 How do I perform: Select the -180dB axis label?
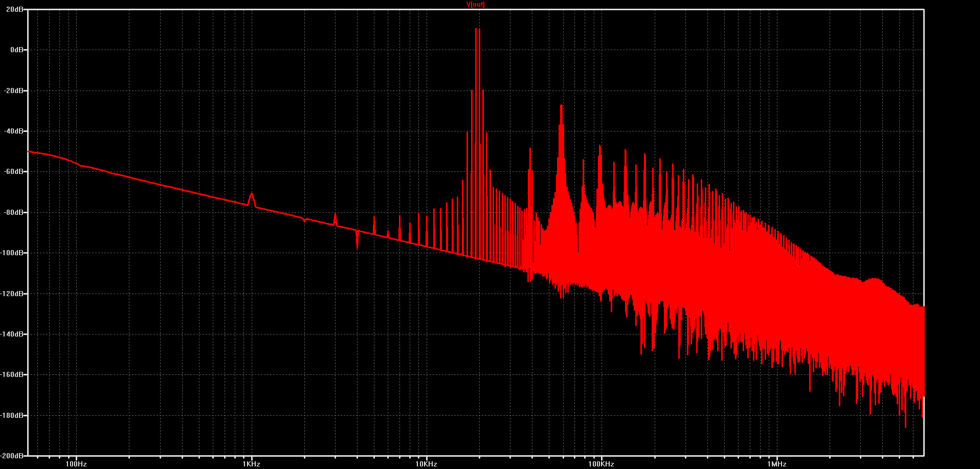click(x=12, y=415)
